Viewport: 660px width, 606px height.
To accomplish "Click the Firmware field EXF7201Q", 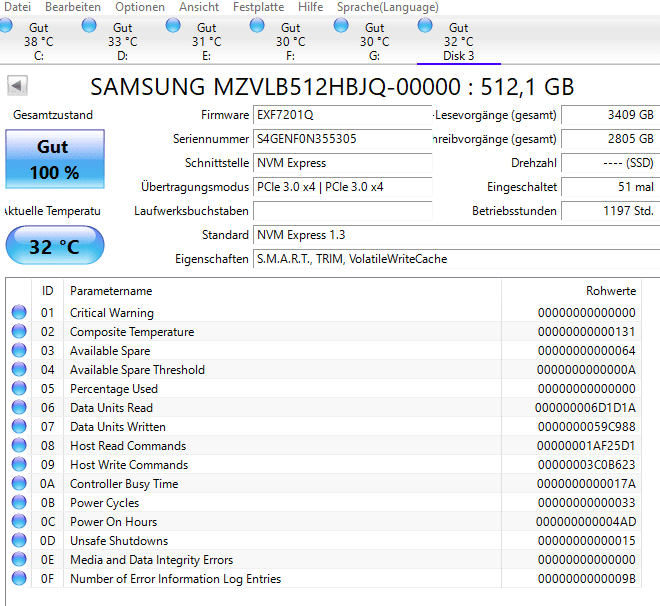I will (343, 115).
